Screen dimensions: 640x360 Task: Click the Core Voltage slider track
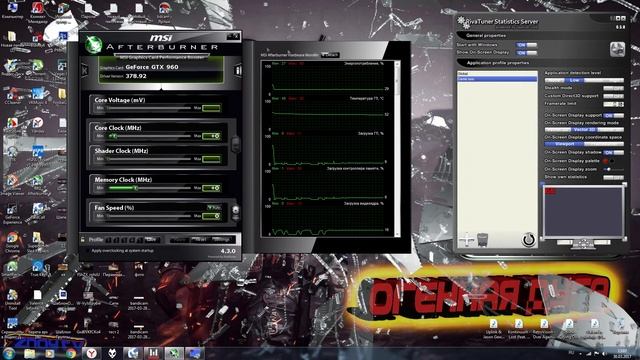[x=149, y=108]
